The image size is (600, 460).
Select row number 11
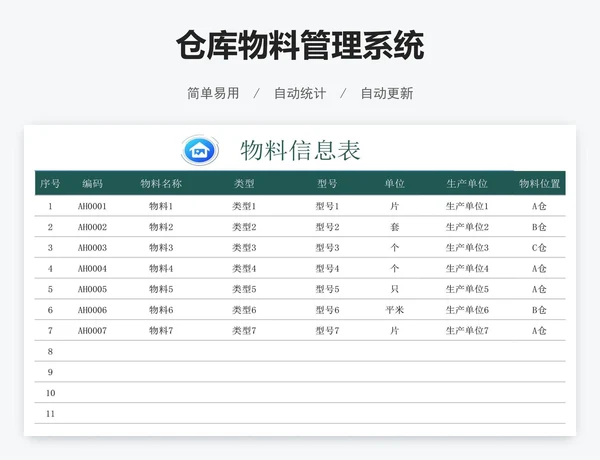pyautogui.click(x=51, y=414)
